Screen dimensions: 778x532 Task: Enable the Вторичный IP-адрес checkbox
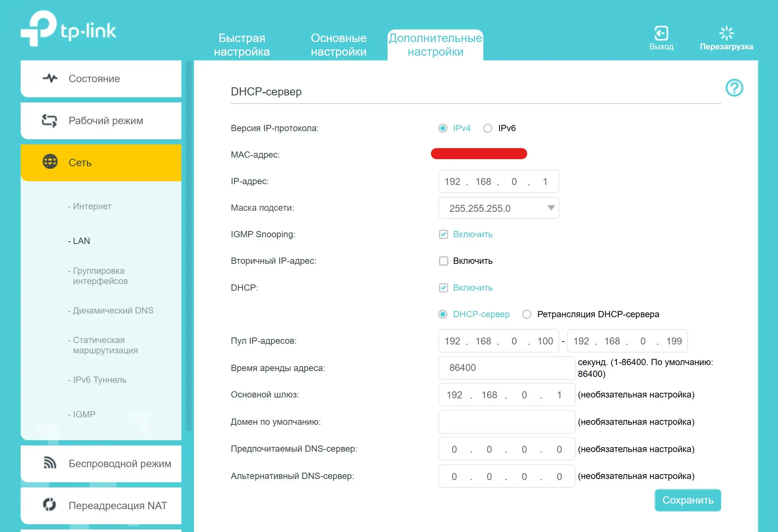pyautogui.click(x=443, y=261)
